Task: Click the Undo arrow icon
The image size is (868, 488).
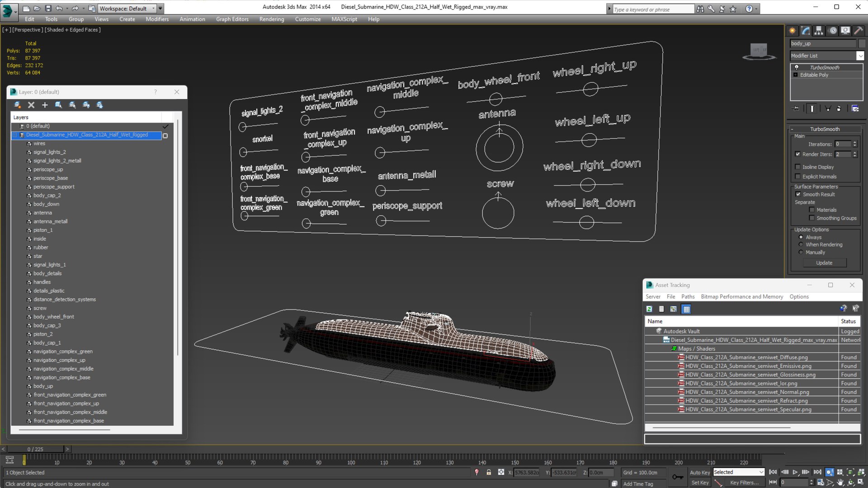Action: pos(59,8)
